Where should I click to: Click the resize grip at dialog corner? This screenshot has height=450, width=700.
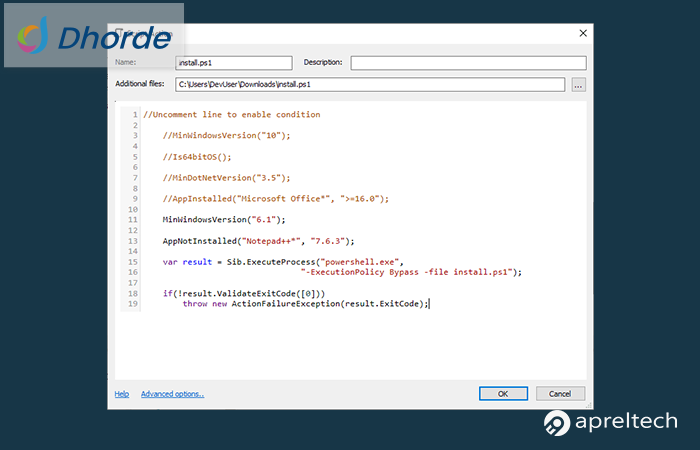589,405
